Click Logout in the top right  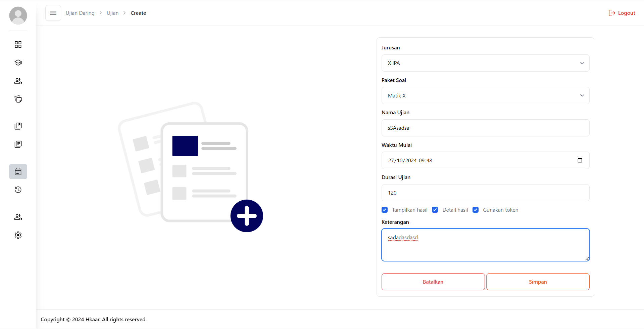(x=622, y=13)
